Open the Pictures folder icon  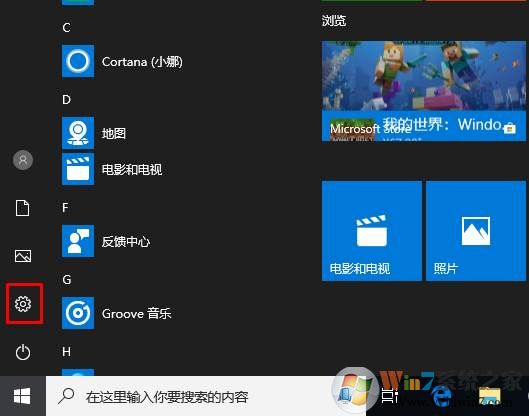[x=23, y=256]
